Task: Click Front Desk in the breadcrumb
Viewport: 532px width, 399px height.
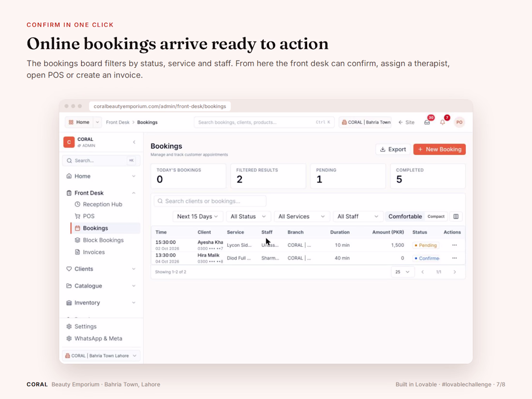Action: [x=118, y=122]
